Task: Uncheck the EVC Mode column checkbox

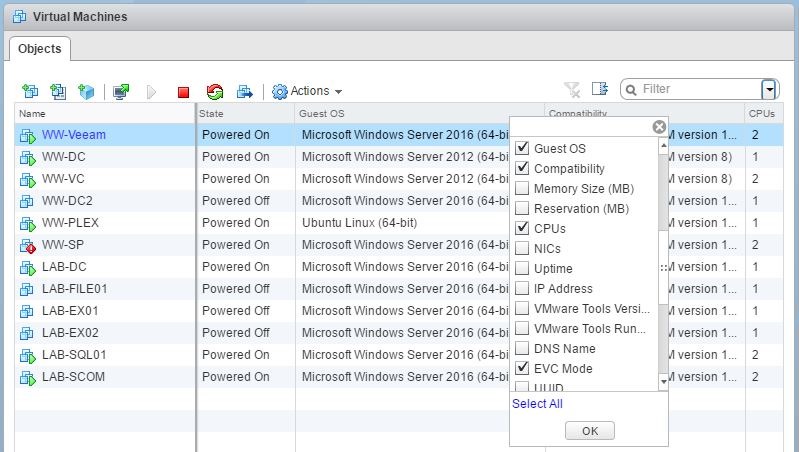Action: coord(521,369)
